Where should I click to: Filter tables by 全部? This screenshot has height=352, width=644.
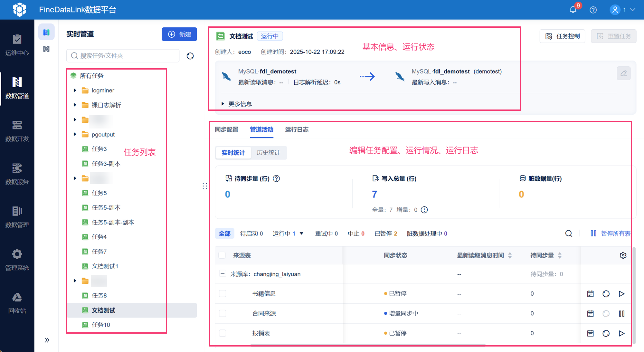[225, 233]
